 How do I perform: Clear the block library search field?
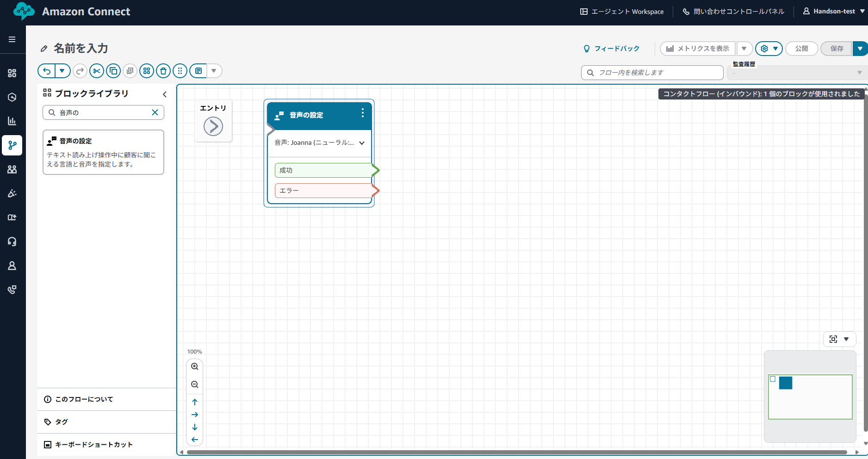[155, 112]
